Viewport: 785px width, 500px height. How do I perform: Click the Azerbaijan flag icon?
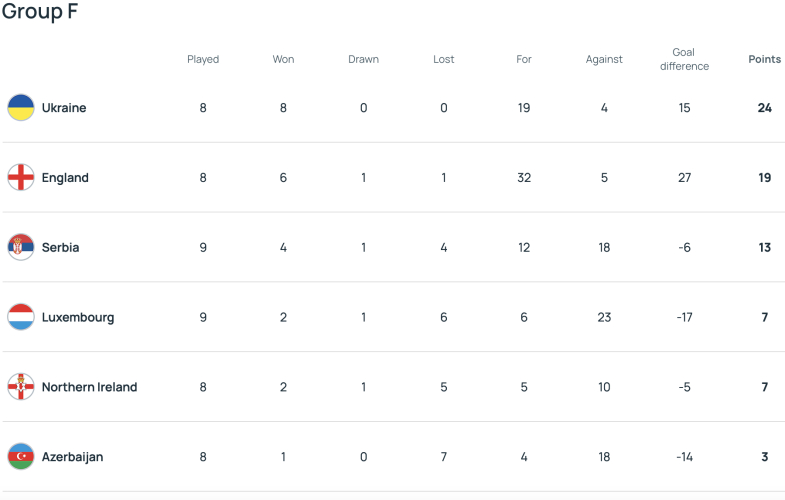tap(21, 456)
